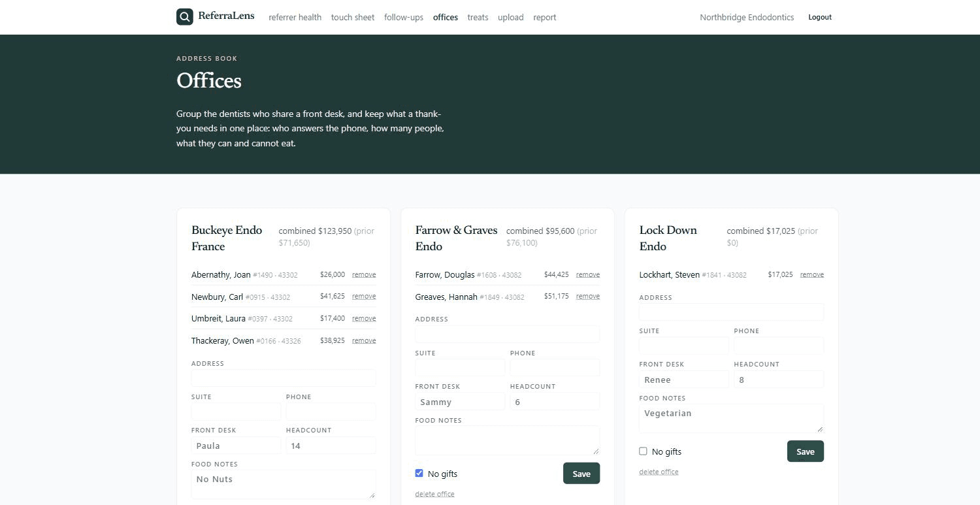Image resolution: width=980 pixels, height=505 pixels.
Task: Click the Northbridge Endodontics practice name
Action: click(747, 18)
